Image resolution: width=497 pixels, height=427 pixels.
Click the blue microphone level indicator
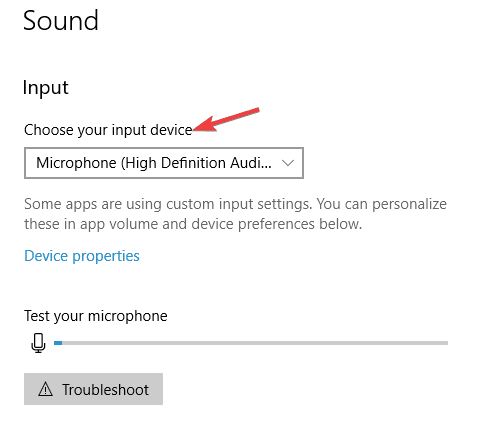(x=58, y=343)
